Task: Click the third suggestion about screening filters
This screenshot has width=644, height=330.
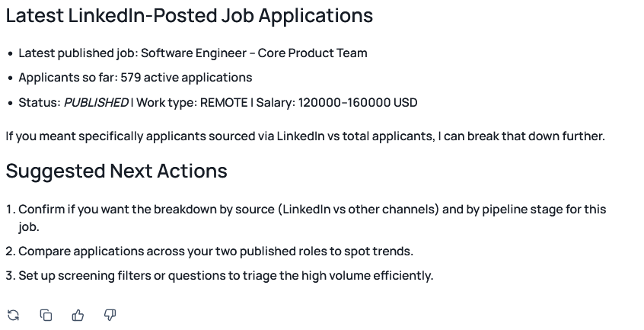Action: [x=225, y=276]
